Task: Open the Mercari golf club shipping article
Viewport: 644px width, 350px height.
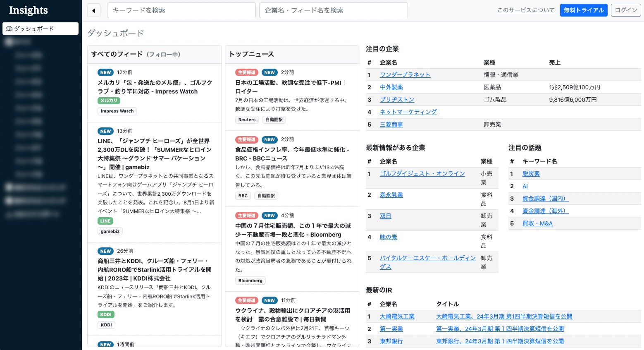Action: coord(155,87)
